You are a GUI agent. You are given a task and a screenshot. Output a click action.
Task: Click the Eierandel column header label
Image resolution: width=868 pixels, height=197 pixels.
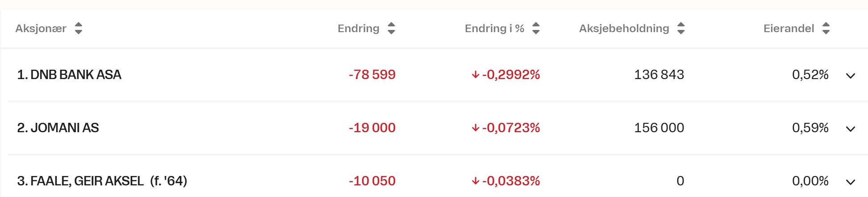point(789,29)
